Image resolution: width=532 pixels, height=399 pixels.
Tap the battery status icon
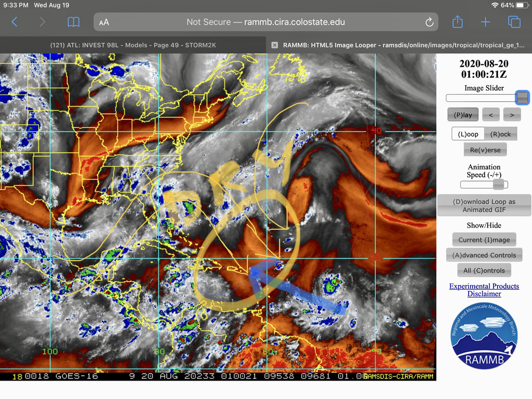522,5
